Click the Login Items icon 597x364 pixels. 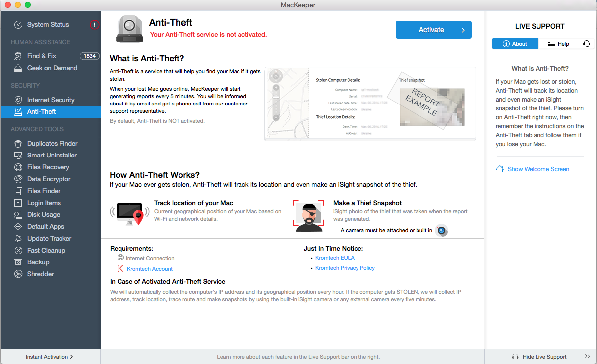[18, 203]
